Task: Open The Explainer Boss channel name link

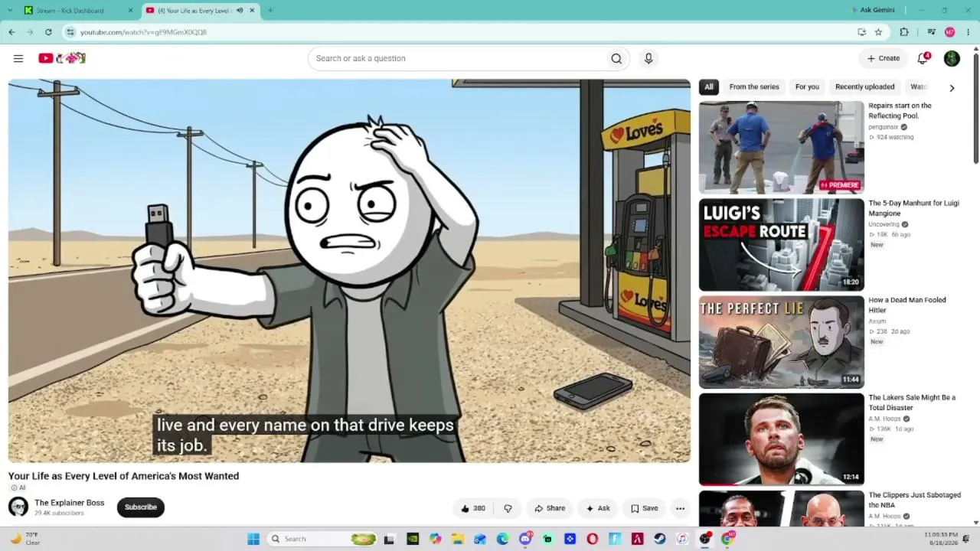Action: (x=70, y=503)
